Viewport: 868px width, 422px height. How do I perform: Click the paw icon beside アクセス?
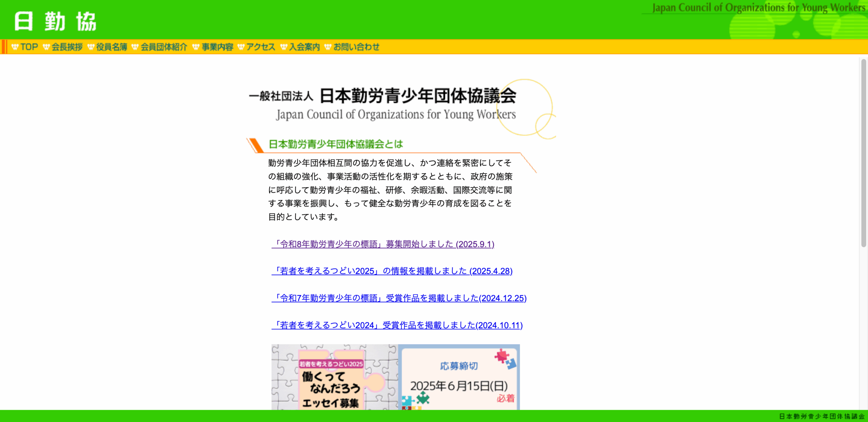click(x=241, y=47)
